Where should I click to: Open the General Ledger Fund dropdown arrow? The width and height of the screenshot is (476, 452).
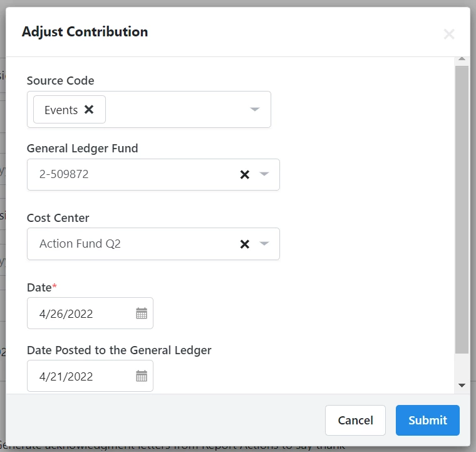click(x=264, y=174)
